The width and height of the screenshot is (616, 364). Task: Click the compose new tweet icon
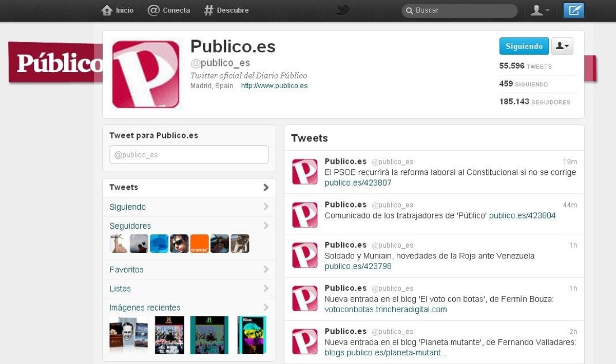(x=573, y=10)
